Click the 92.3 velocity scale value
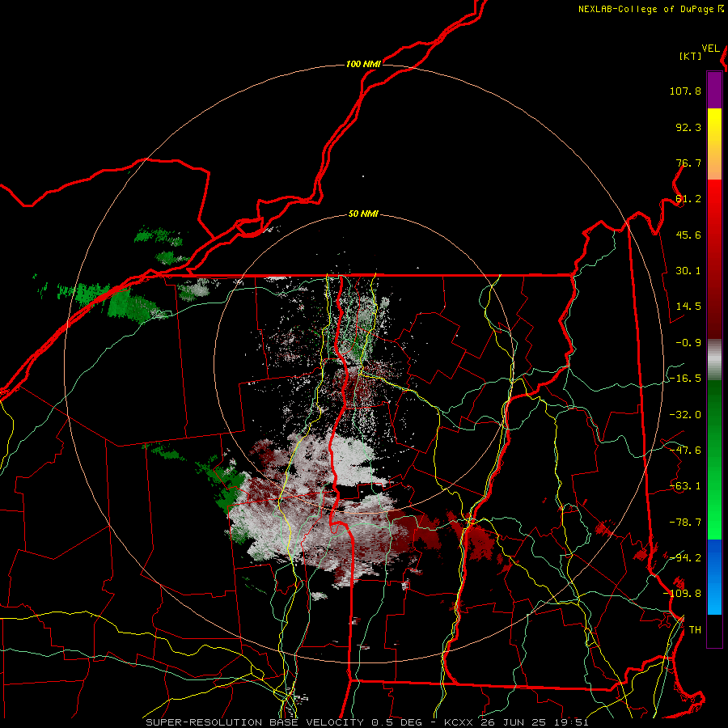This screenshot has height=728, width=728. (x=688, y=127)
